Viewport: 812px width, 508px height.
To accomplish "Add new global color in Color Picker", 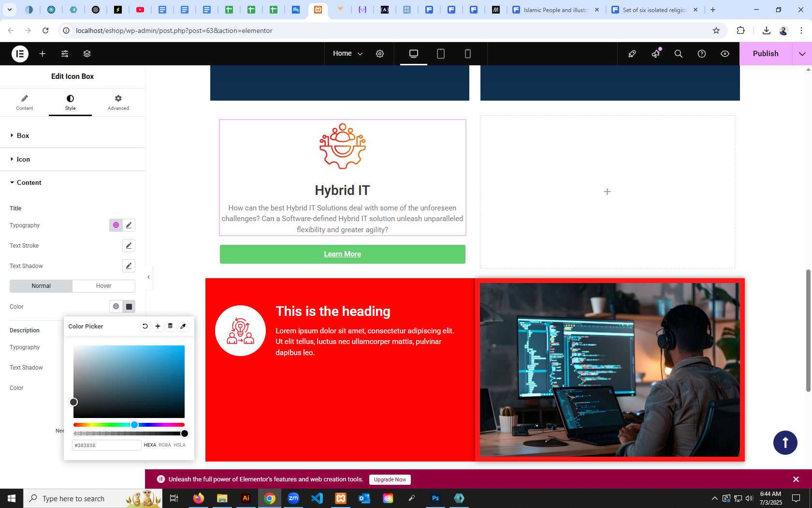I will 158,326.
